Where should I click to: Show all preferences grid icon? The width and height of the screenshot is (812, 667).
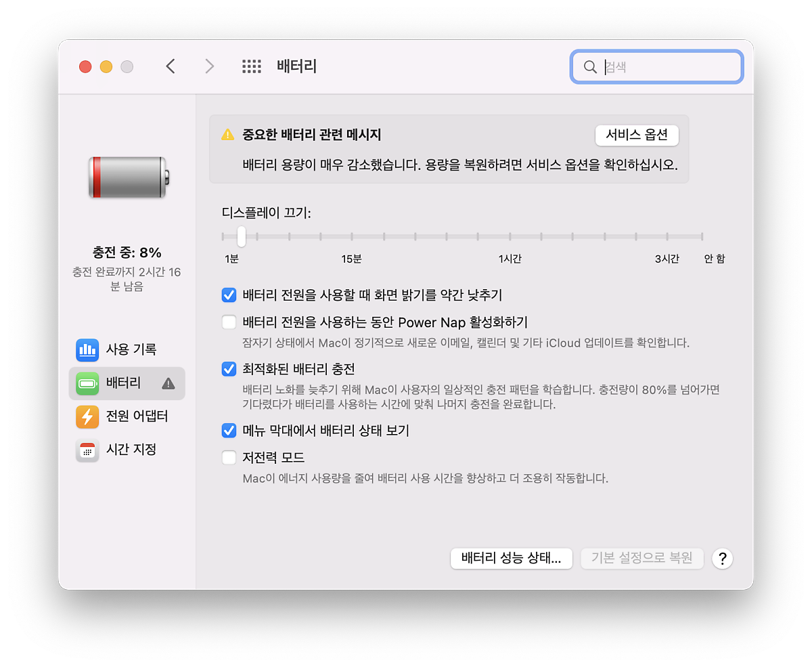click(x=252, y=66)
